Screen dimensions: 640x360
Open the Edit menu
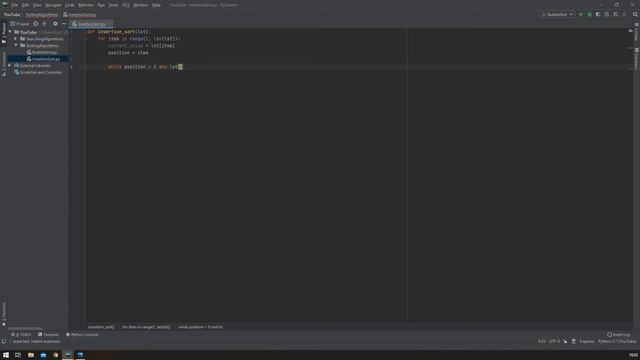25,5
